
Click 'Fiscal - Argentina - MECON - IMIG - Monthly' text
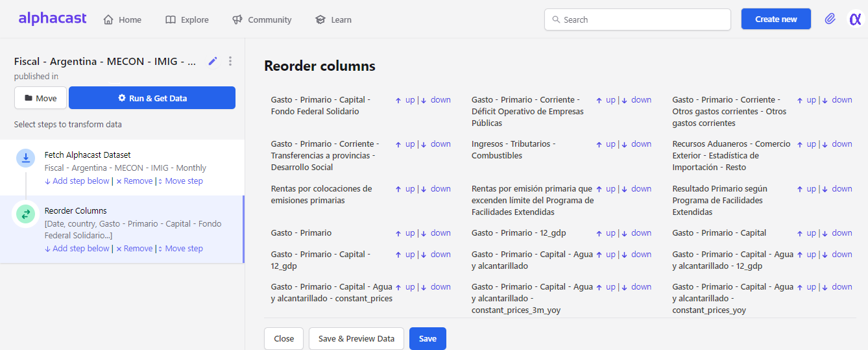pyautogui.click(x=125, y=168)
